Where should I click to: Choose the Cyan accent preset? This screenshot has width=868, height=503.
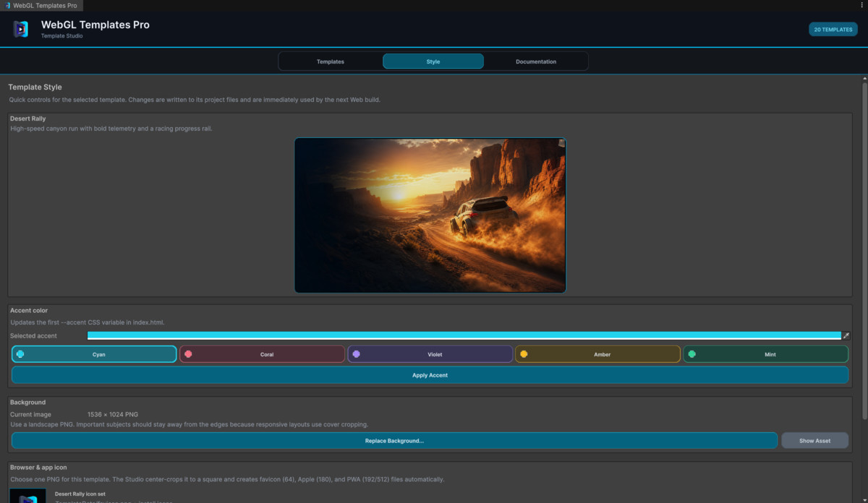tap(94, 354)
